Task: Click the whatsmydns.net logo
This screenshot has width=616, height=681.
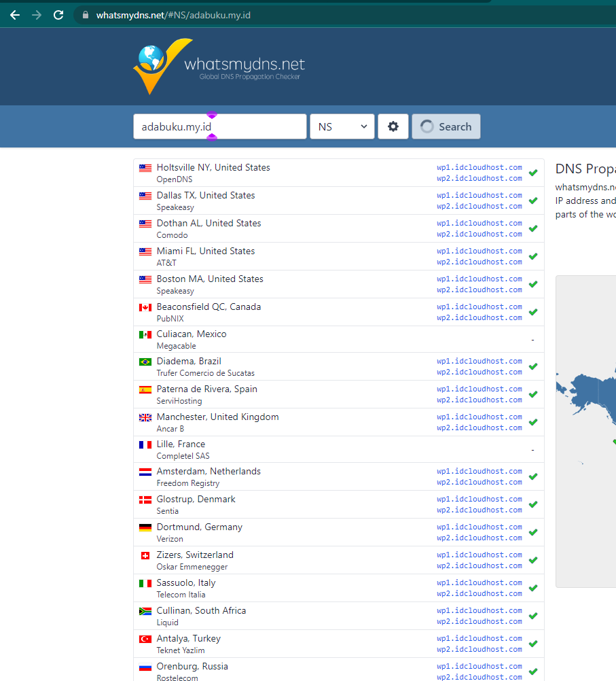Action: pyautogui.click(x=219, y=67)
